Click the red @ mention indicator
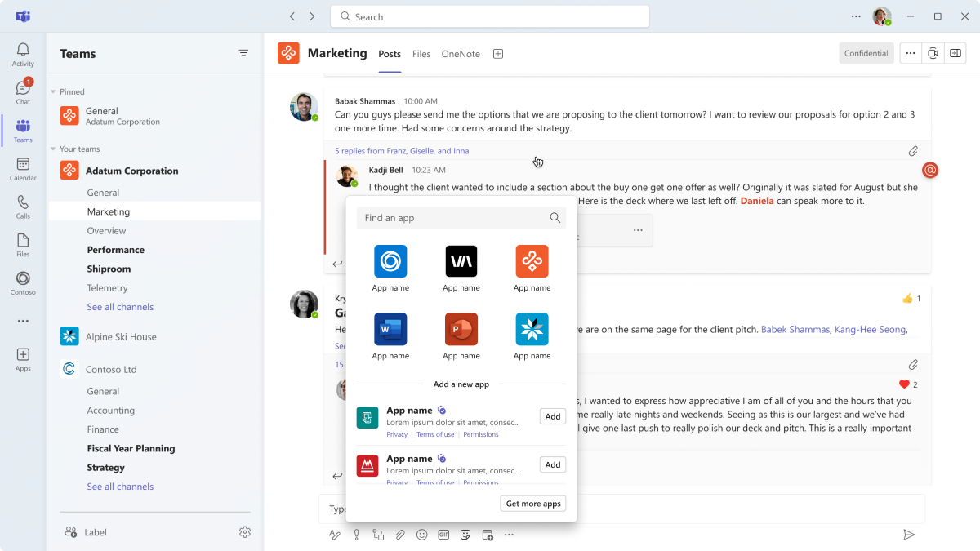The image size is (980, 551). point(930,170)
